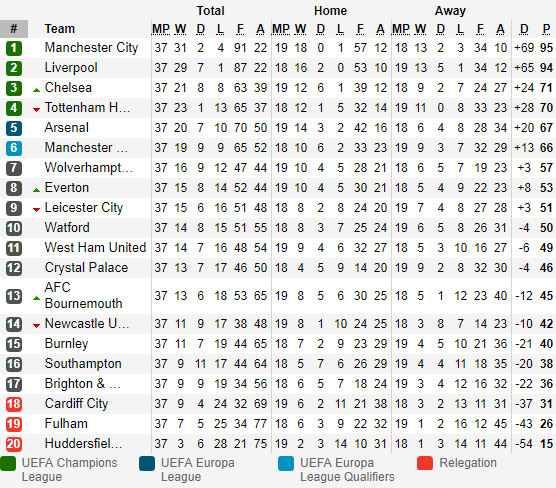Click the red Relegation legend swatch
The image size is (556, 488).
(x=425, y=464)
